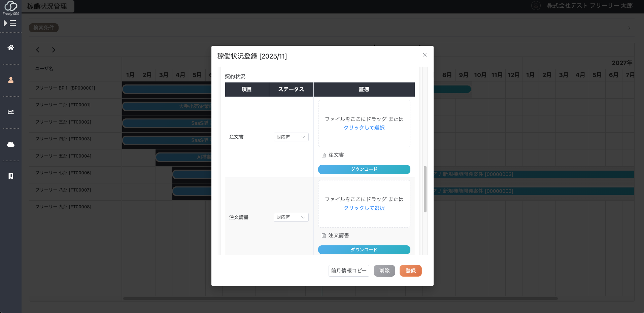
Task: Click the document icon beside 注文書
Action: (x=324, y=155)
